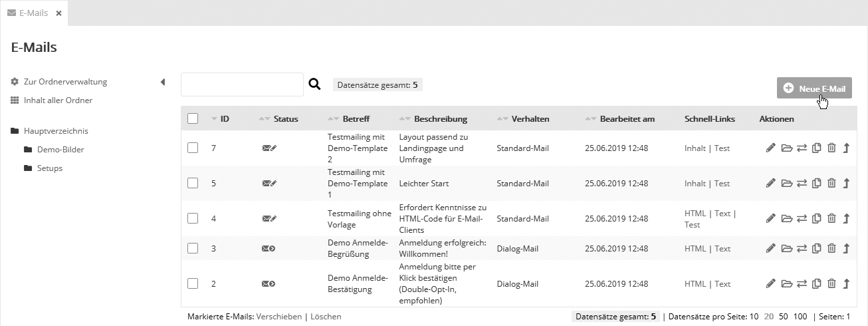
Task: Sort the table by Bearbeitet am column
Action: [x=627, y=119]
